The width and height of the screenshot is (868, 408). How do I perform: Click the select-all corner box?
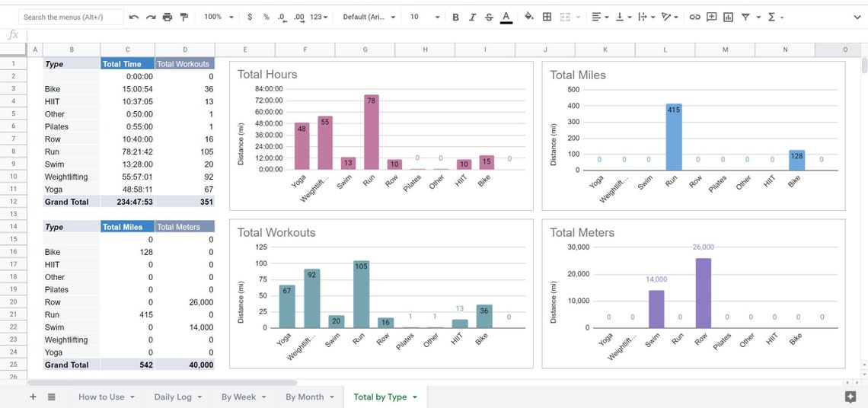[x=13, y=49]
